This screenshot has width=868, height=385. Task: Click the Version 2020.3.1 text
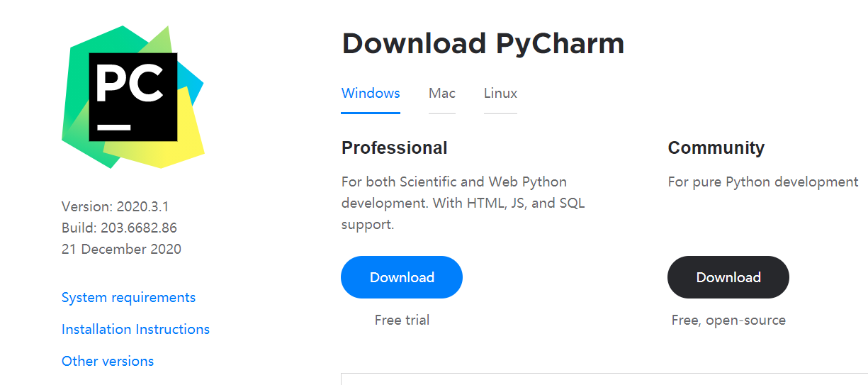click(115, 206)
